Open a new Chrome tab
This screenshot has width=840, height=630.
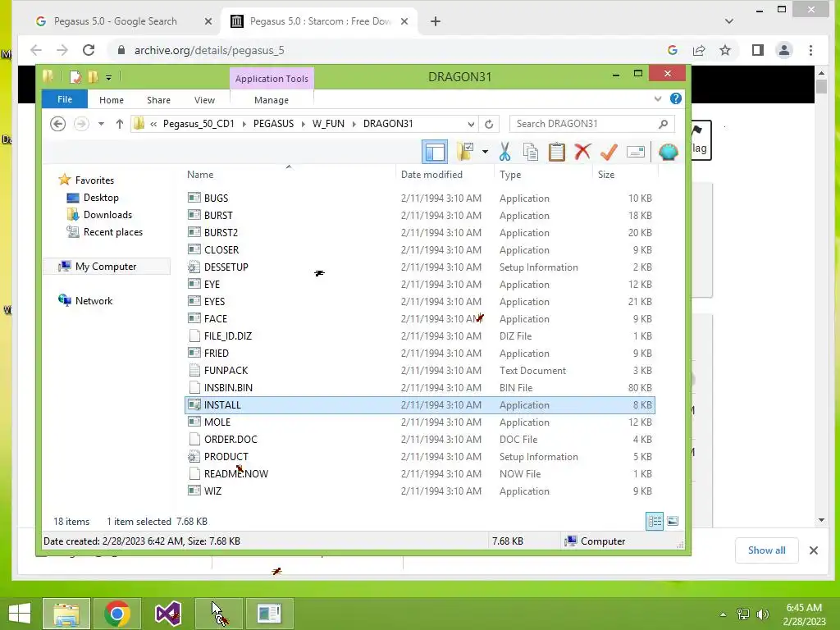pos(436,21)
